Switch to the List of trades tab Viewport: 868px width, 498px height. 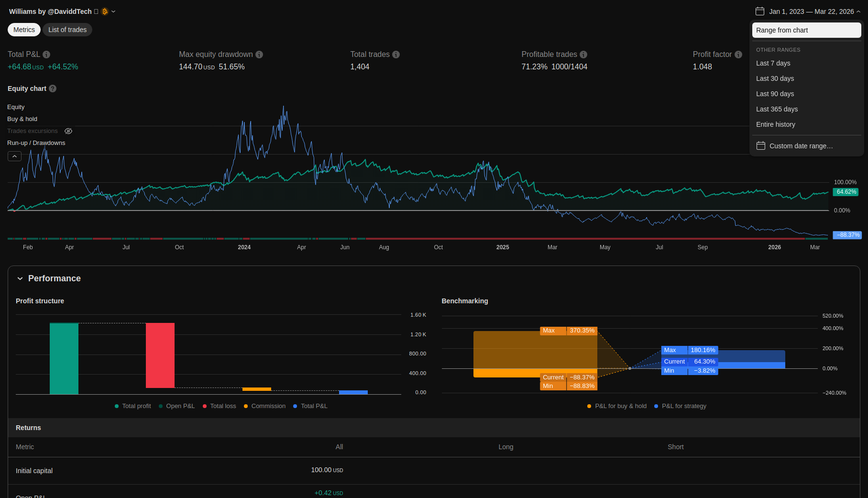pos(67,30)
